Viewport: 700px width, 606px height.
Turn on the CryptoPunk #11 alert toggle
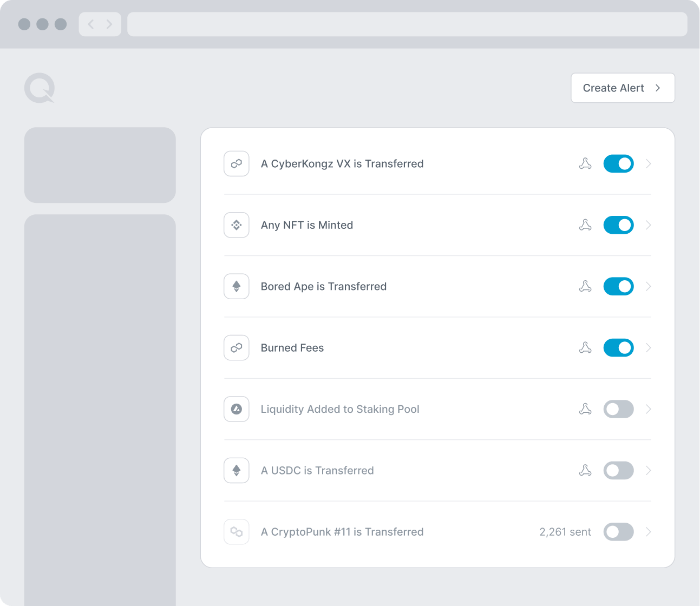pos(618,532)
